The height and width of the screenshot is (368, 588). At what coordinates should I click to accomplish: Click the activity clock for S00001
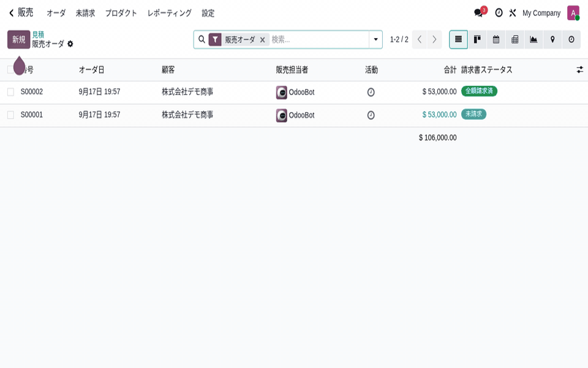371,115
